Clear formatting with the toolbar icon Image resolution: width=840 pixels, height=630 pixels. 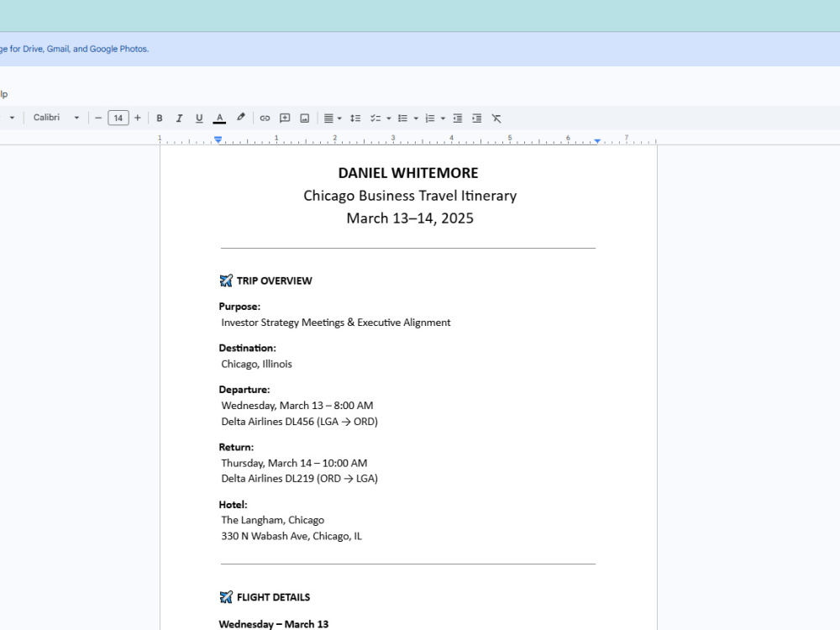click(496, 118)
